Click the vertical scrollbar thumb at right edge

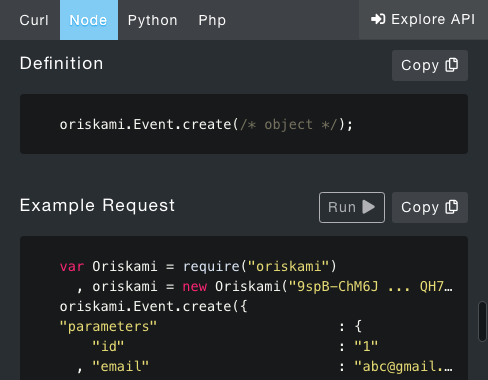click(482, 321)
